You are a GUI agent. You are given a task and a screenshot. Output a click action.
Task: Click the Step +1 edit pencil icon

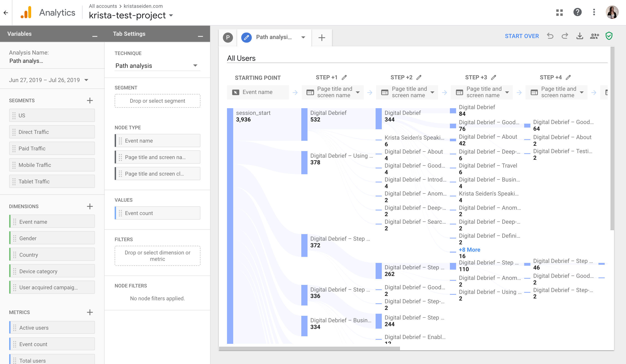(x=345, y=77)
